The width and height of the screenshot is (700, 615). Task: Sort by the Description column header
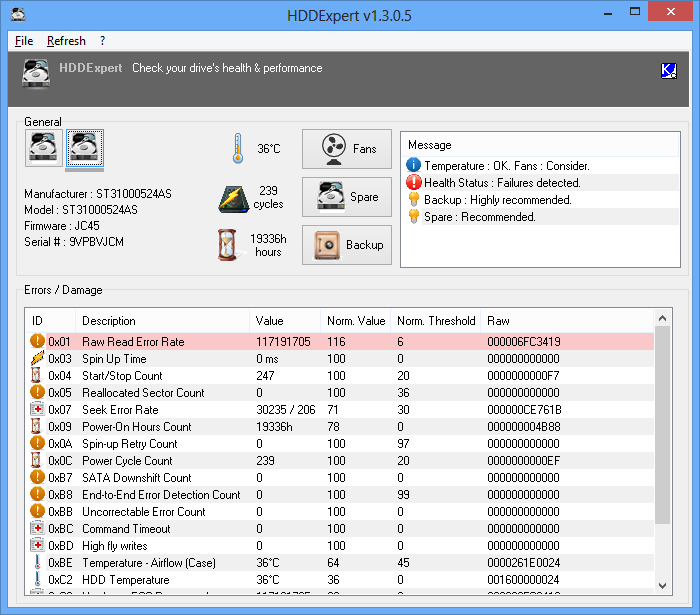pyautogui.click(x=162, y=320)
